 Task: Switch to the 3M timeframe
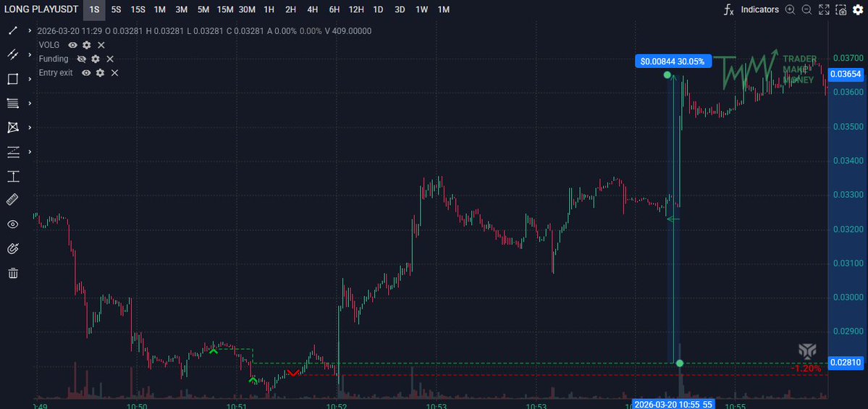(181, 9)
